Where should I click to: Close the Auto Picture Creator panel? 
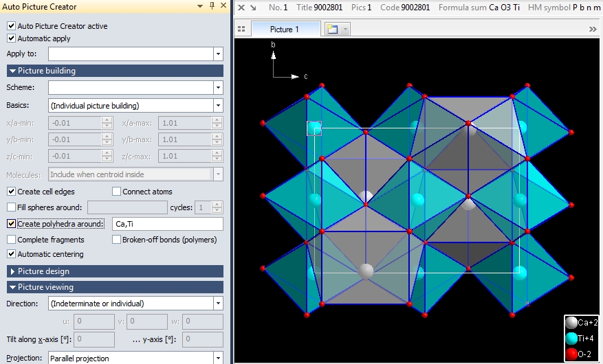pos(223,6)
